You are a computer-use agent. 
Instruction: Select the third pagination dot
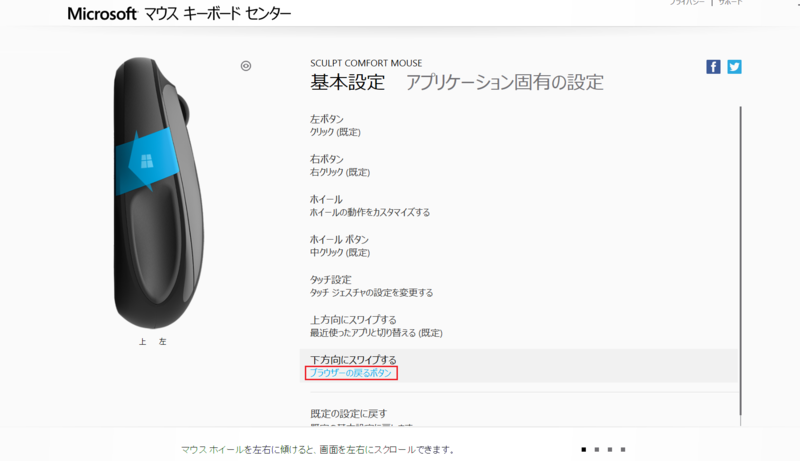pos(610,450)
